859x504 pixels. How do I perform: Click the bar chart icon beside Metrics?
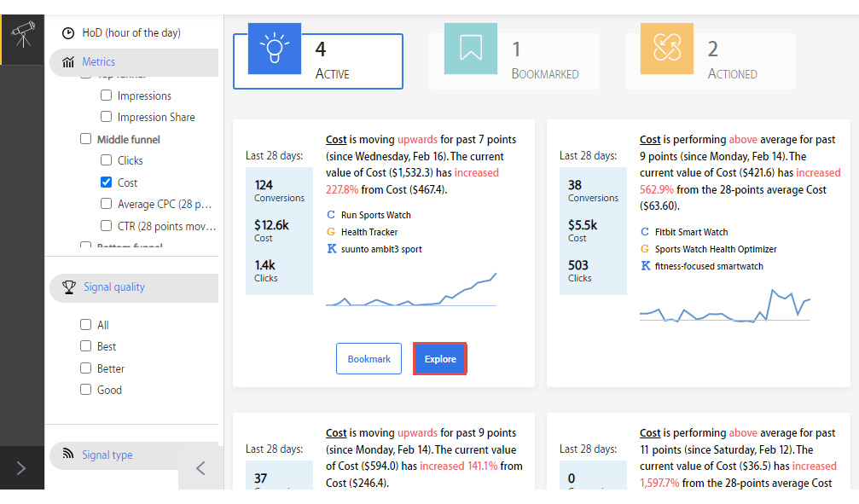68,62
